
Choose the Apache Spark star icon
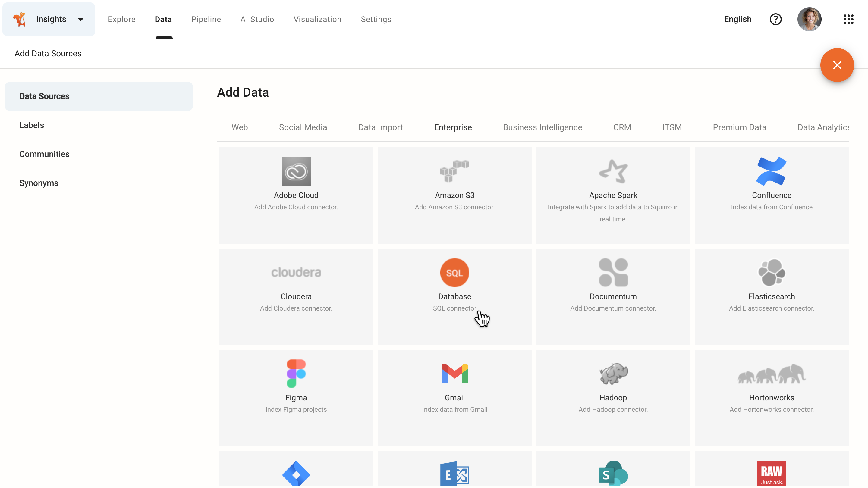[613, 171]
